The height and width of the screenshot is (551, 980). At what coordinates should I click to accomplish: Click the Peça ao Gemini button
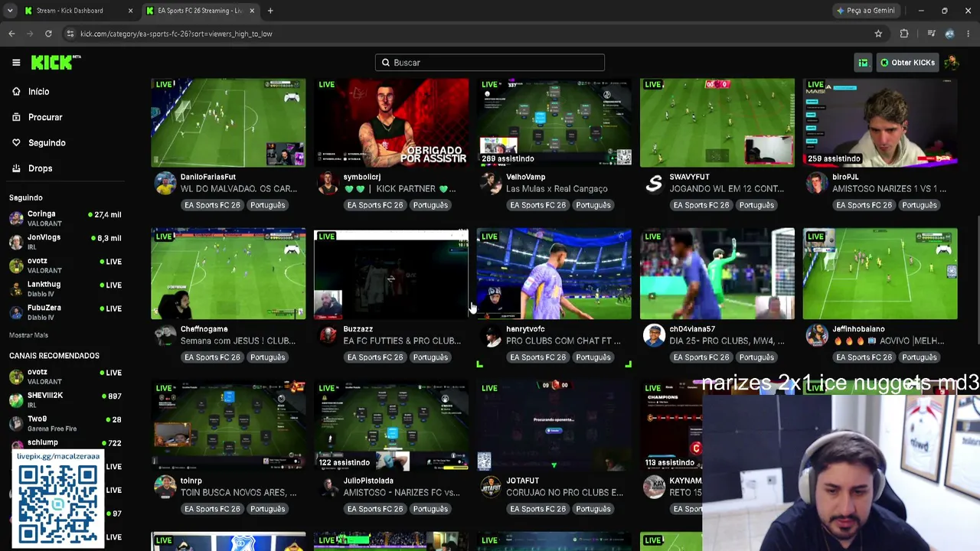click(x=865, y=11)
